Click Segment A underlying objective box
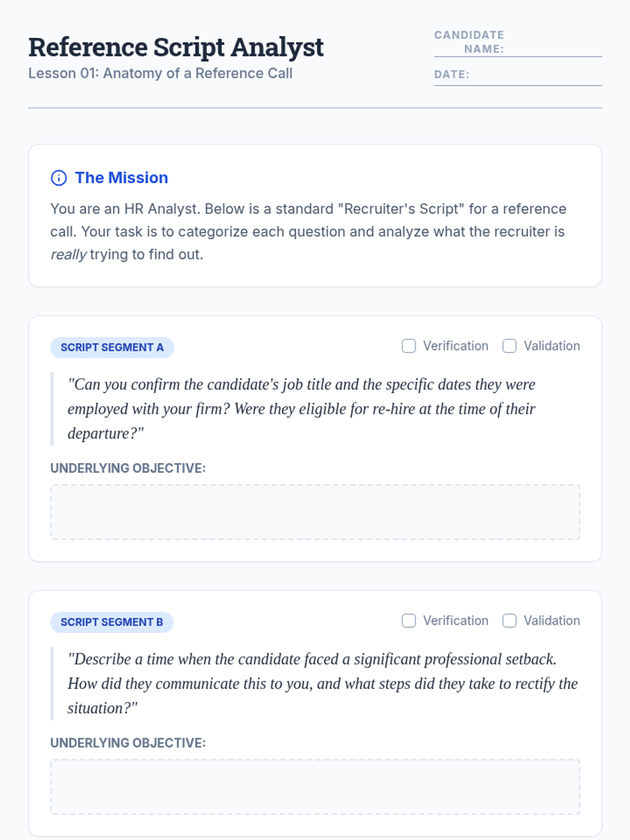Screen dimensions: 630x840 click(315, 512)
